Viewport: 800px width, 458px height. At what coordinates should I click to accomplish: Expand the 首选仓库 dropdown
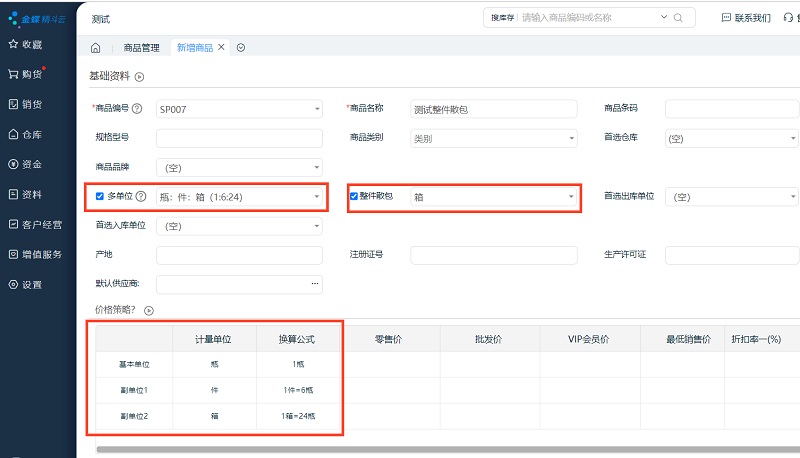click(731, 139)
